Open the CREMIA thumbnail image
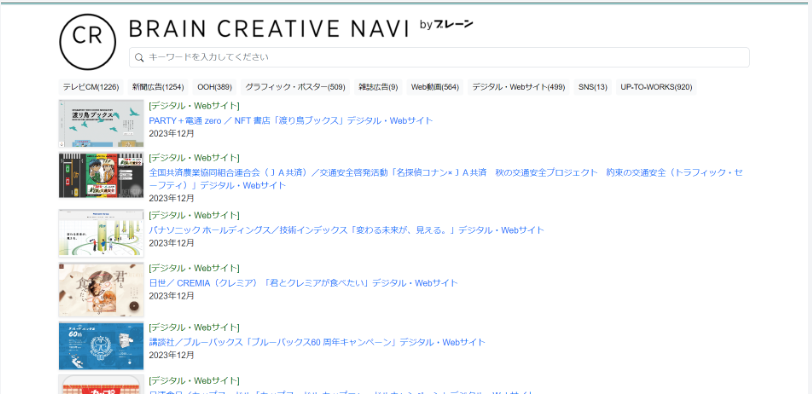Viewport: 812px width, 394px height. (x=101, y=289)
